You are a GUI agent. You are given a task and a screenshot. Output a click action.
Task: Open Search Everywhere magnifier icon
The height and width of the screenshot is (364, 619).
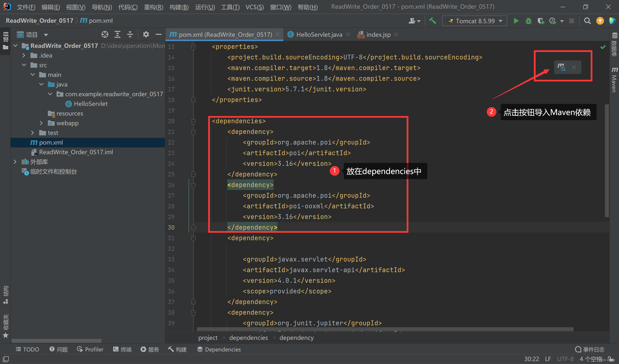click(x=587, y=21)
